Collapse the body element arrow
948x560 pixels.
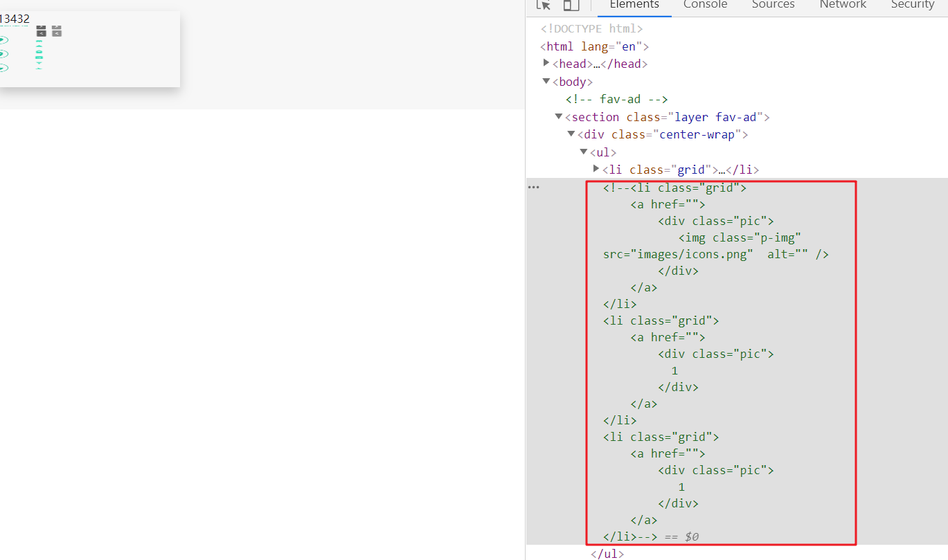(x=546, y=81)
